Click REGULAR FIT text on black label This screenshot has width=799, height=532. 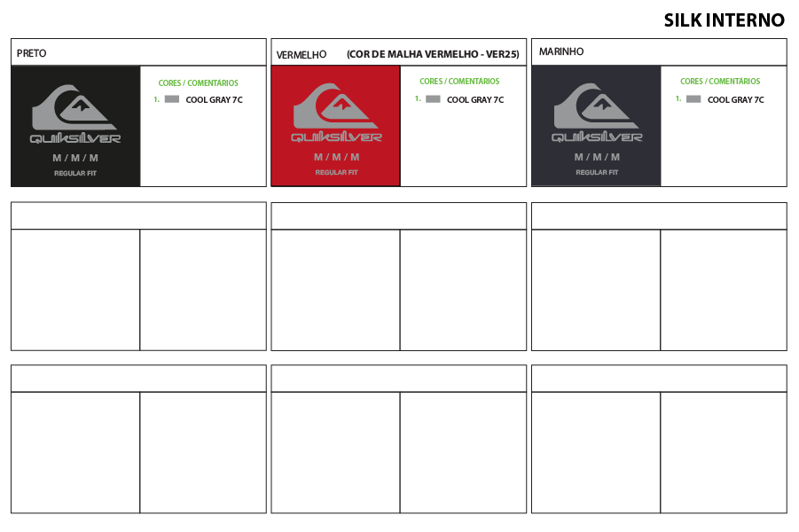(75, 173)
